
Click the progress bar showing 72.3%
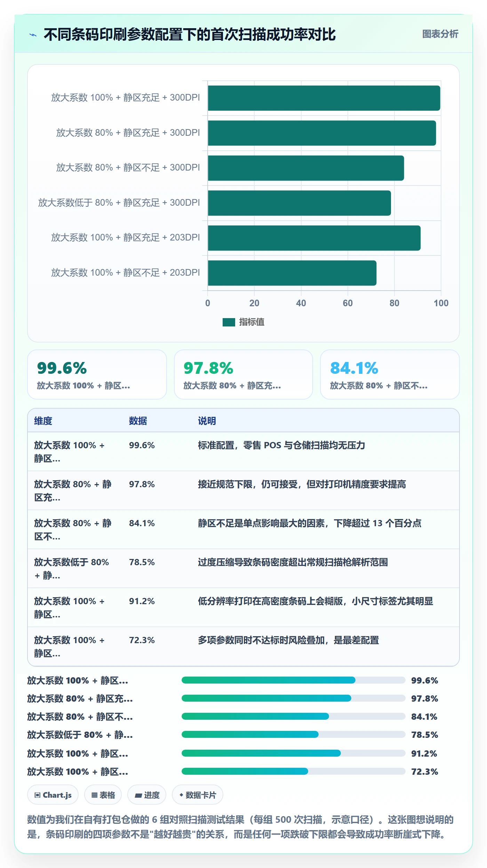tap(294, 771)
